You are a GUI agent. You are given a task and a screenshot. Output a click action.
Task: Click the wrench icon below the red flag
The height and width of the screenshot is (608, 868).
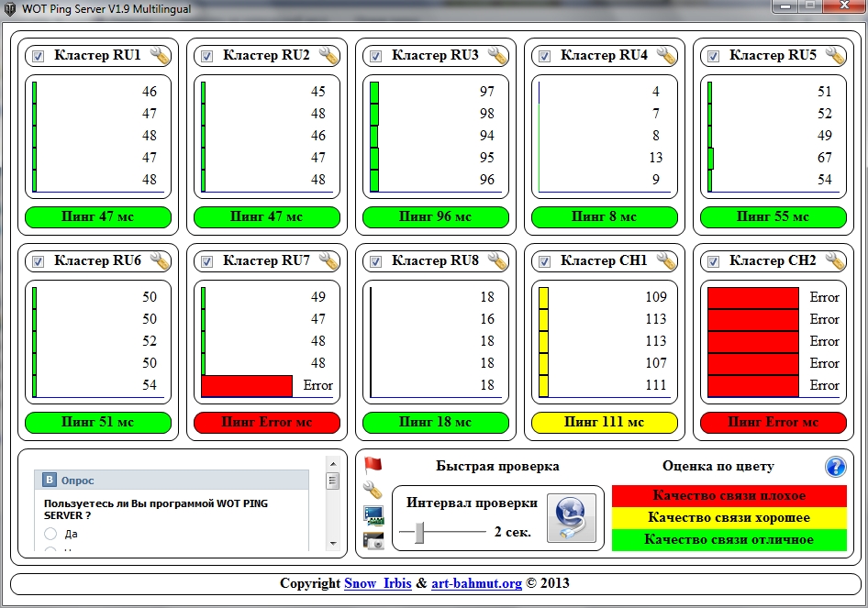coord(373,490)
